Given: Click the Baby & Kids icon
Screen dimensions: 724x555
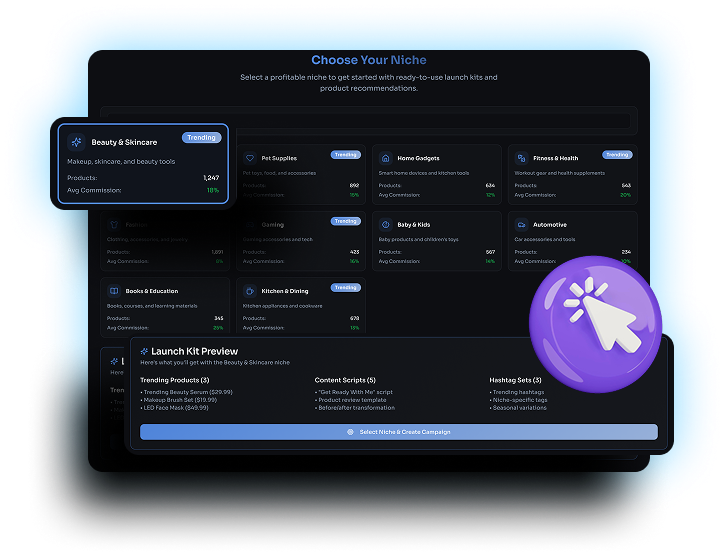Looking at the screenshot, I should (x=386, y=225).
